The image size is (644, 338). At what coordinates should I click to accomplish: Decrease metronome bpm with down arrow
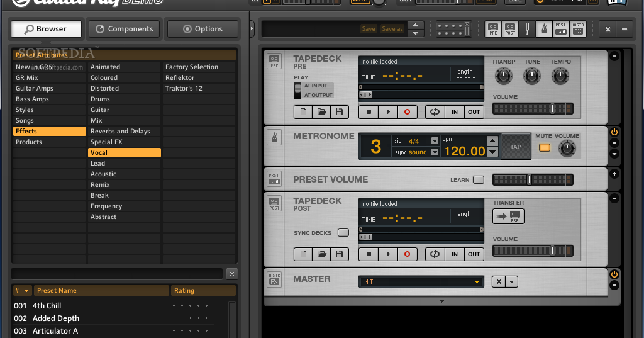492,152
